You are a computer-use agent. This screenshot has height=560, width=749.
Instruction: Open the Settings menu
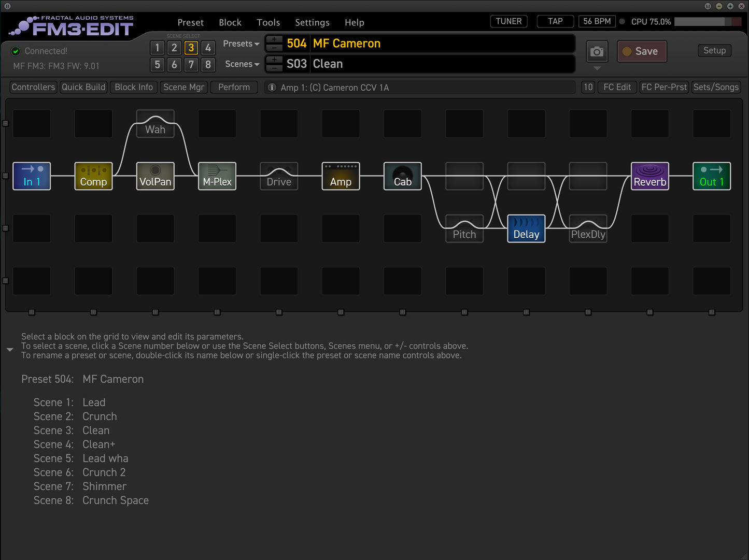(x=312, y=22)
